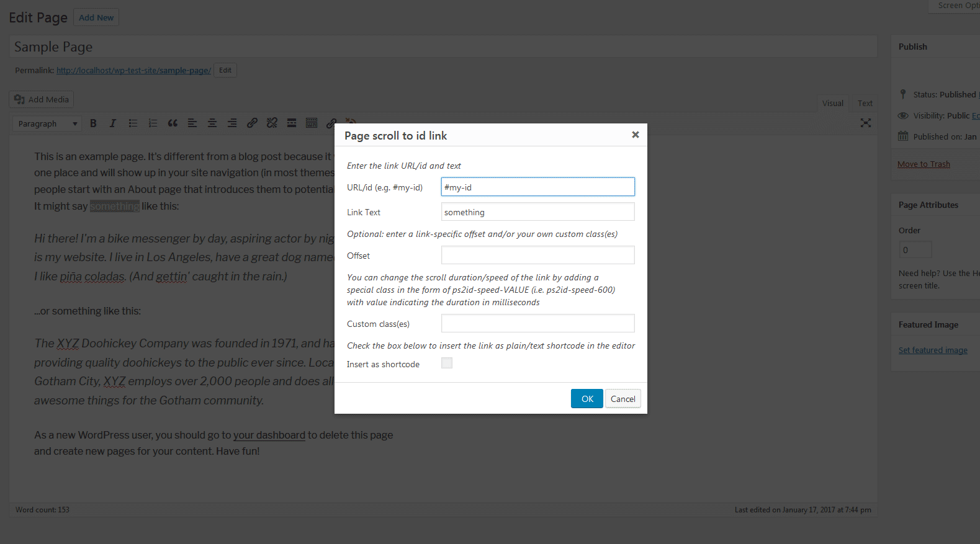This screenshot has height=544, width=980.
Task: Focus the Custom class(es) text field
Action: click(537, 324)
